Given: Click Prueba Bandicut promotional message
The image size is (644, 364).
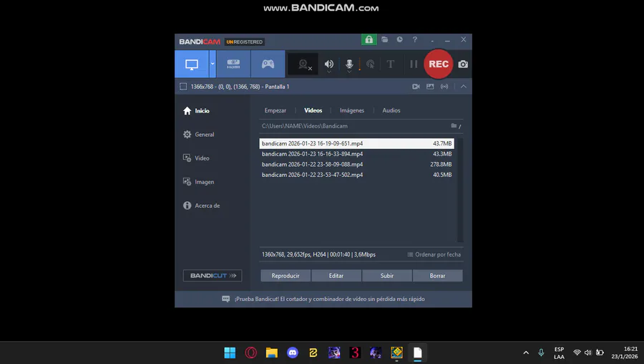Looking at the screenshot, I should [x=329, y=299].
